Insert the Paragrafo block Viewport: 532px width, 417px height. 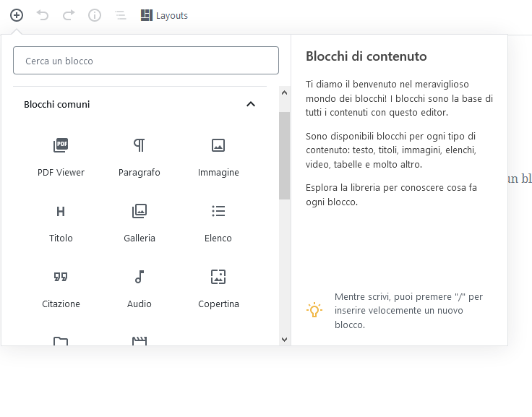[x=140, y=155]
